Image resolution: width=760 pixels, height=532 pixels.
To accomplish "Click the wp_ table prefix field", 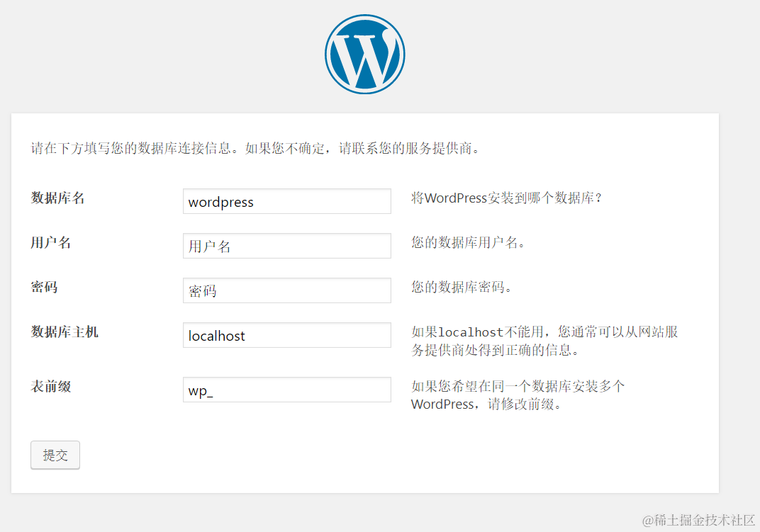I will click(x=287, y=390).
